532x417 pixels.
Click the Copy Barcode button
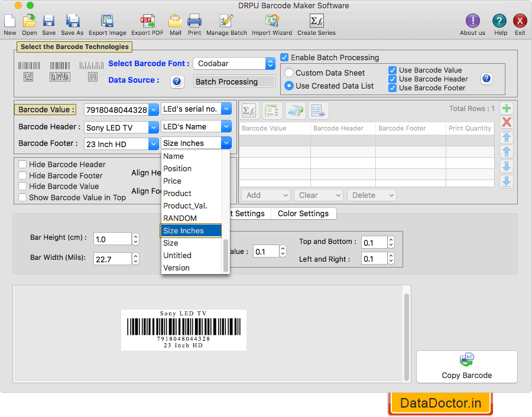(467, 367)
